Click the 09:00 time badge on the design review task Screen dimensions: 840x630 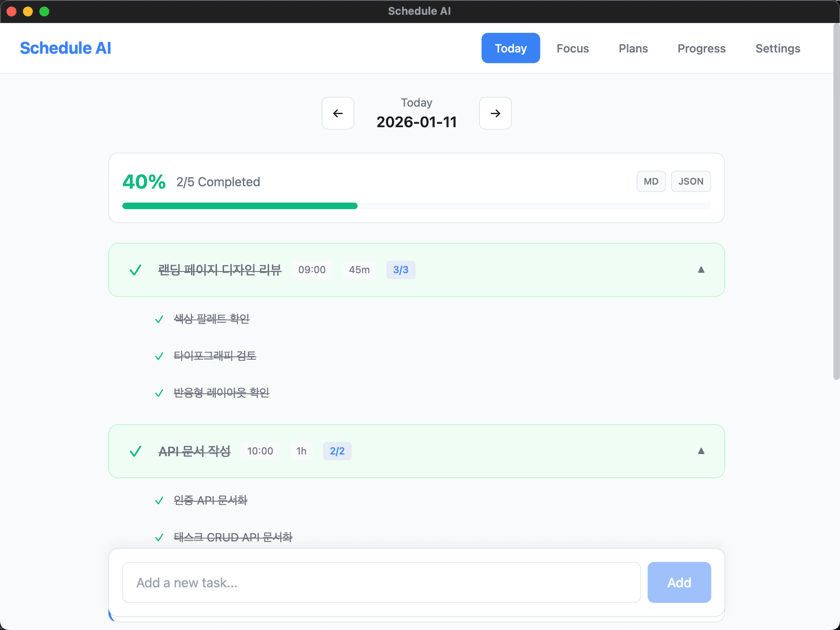311,270
